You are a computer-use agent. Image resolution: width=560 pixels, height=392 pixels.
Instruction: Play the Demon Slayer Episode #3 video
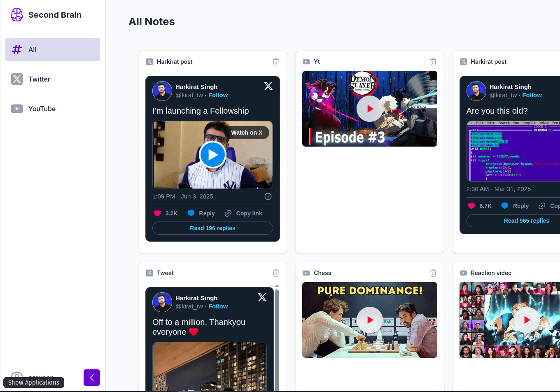pos(369,109)
